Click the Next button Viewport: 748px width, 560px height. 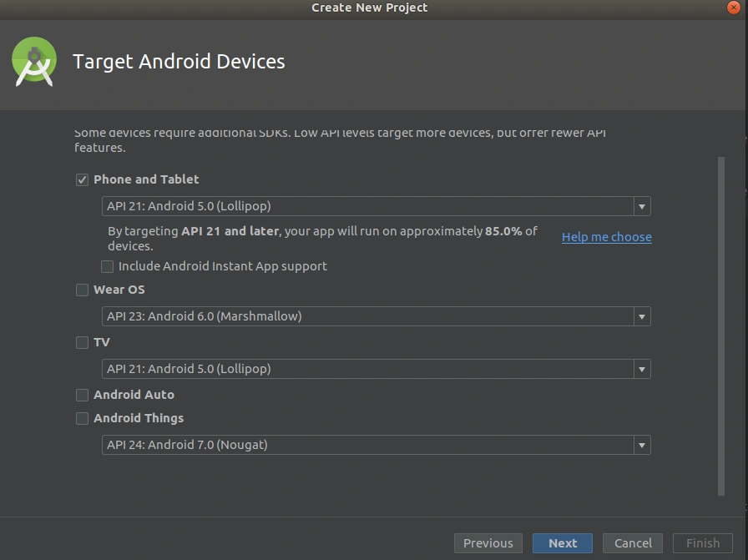coord(563,543)
